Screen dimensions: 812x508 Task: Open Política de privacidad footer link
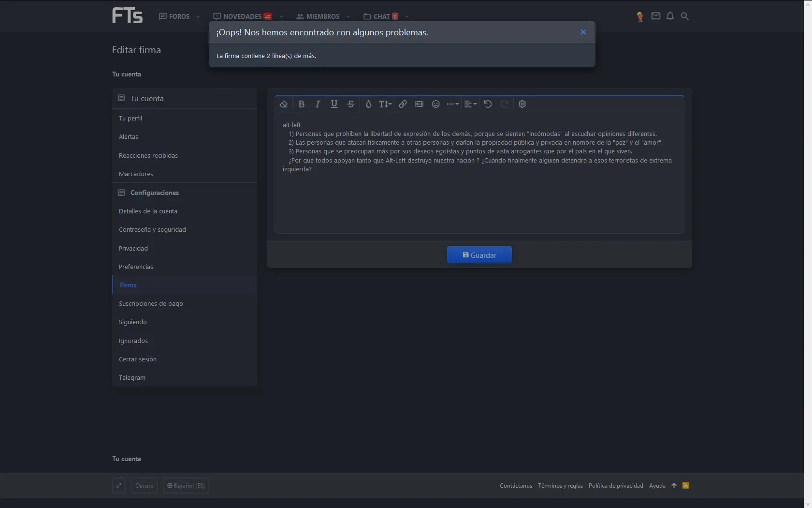pyautogui.click(x=616, y=486)
